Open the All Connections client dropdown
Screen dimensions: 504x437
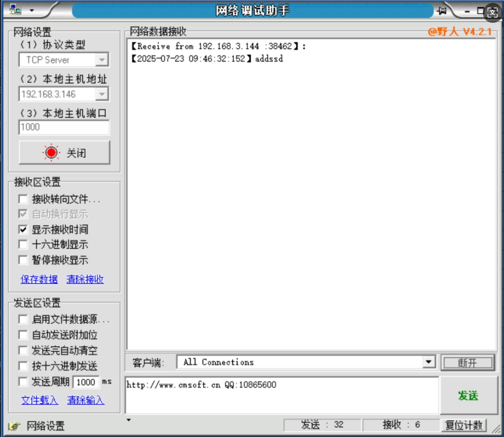pyautogui.click(x=428, y=362)
